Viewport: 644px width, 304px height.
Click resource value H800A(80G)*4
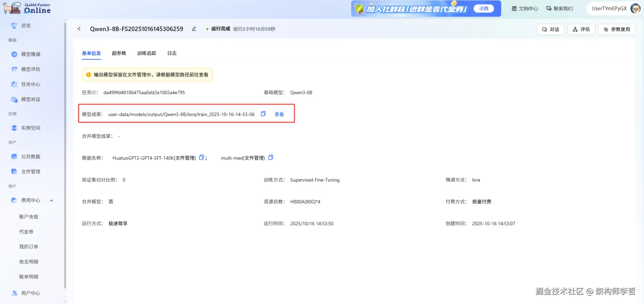pos(305,202)
